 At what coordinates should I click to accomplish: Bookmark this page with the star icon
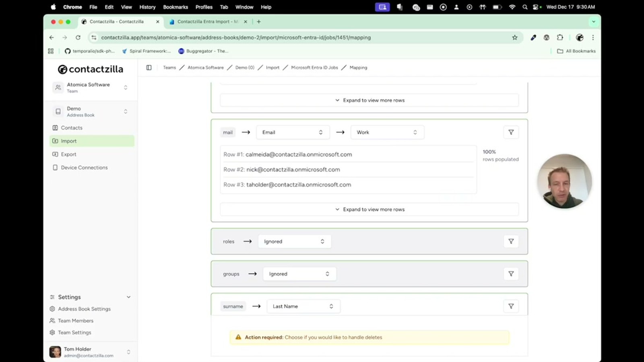[514, 37]
